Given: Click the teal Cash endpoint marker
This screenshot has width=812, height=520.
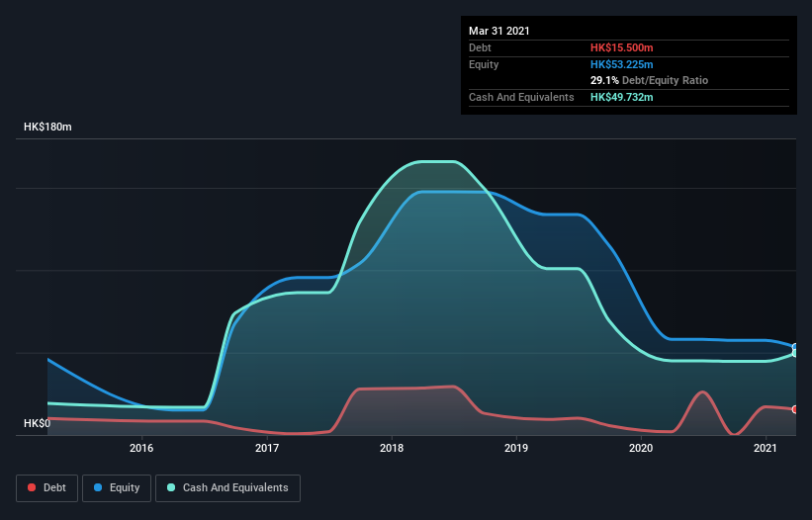Looking at the screenshot, I should tap(795, 353).
